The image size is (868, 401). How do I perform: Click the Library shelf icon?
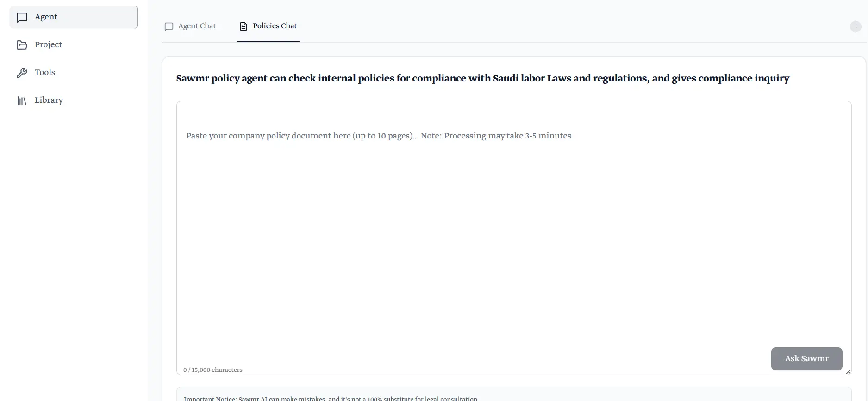22,100
